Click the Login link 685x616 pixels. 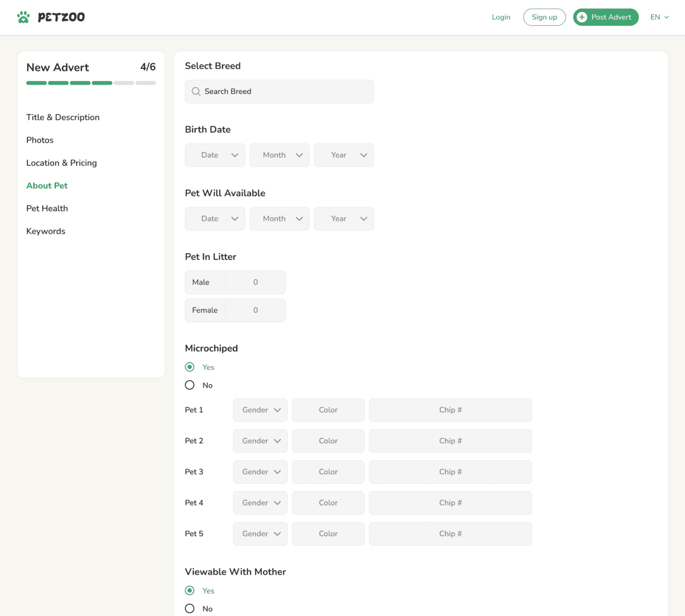pos(501,17)
